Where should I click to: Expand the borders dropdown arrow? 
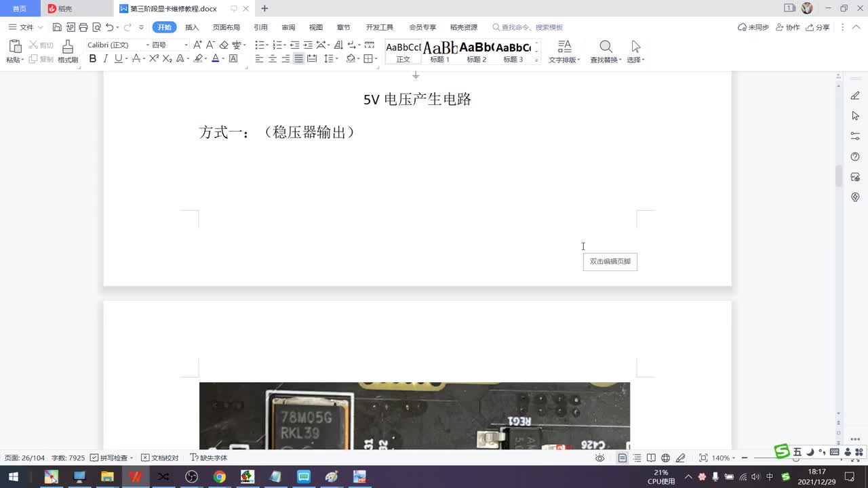[x=376, y=59]
